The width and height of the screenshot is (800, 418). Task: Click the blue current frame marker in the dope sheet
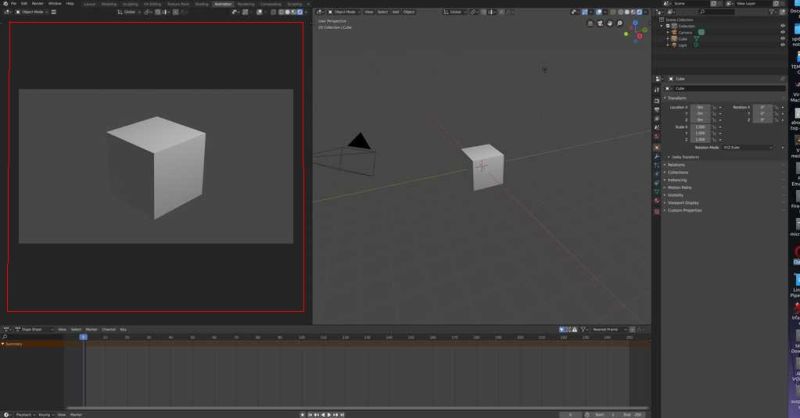click(x=83, y=337)
